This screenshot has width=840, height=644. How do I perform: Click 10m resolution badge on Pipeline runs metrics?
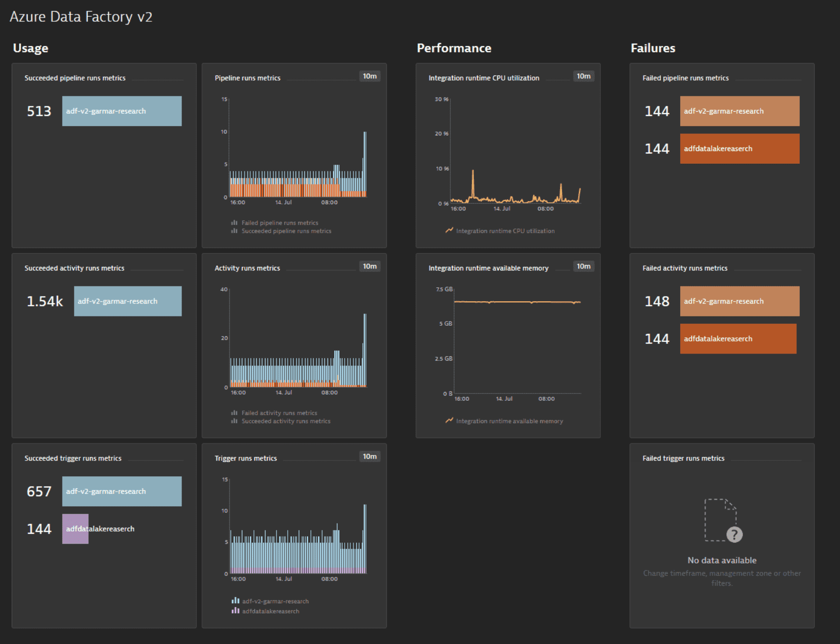pyautogui.click(x=370, y=76)
